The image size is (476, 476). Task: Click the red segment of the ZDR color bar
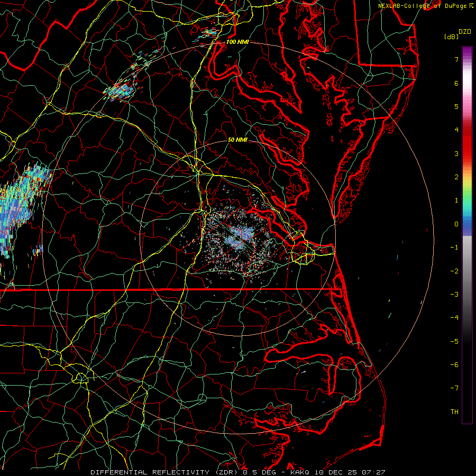pyautogui.click(x=467, y=143)
